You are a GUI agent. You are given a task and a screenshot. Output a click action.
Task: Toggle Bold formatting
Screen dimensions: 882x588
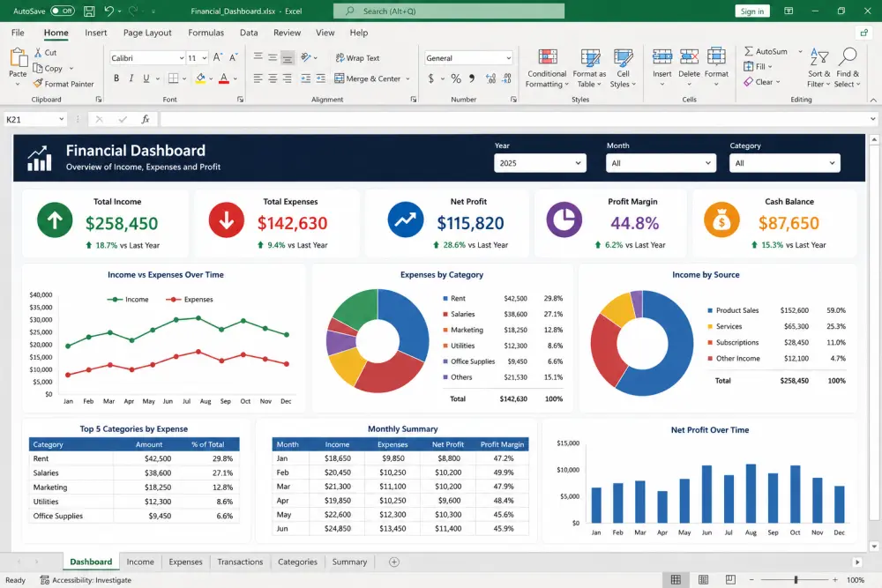(x=116, y=78)
